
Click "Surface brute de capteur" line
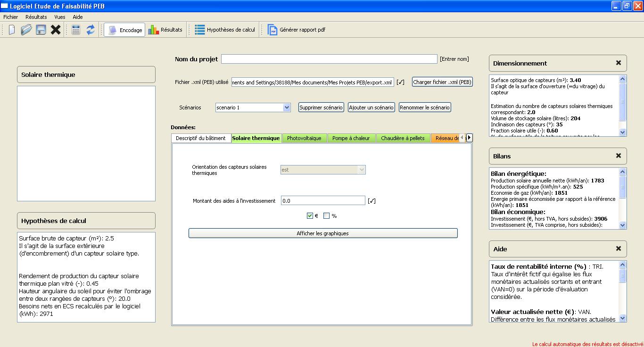pyautogui.click(x=66, y=239)
